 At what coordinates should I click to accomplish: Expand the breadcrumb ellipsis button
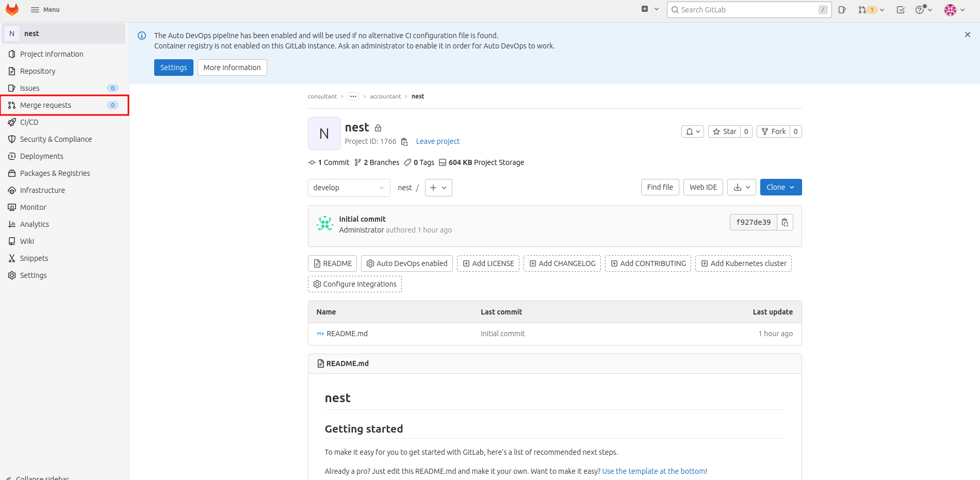coord(353,96)
